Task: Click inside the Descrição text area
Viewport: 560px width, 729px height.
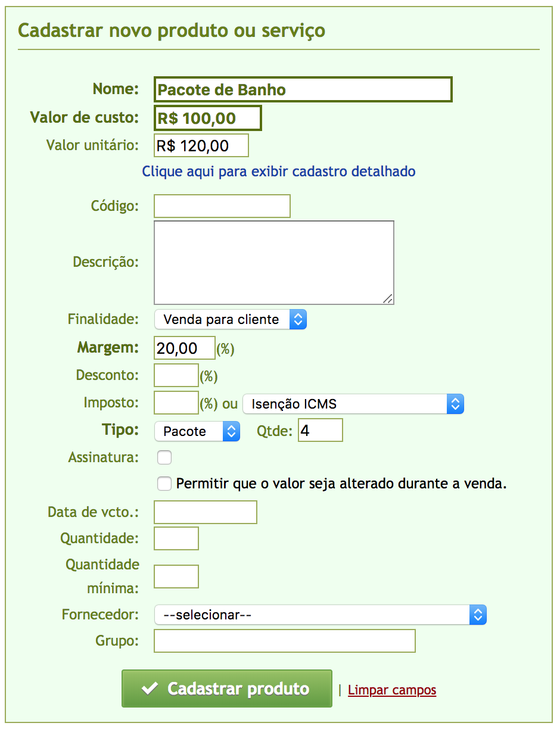Action: pyautogui.click(x=274, y=263)
